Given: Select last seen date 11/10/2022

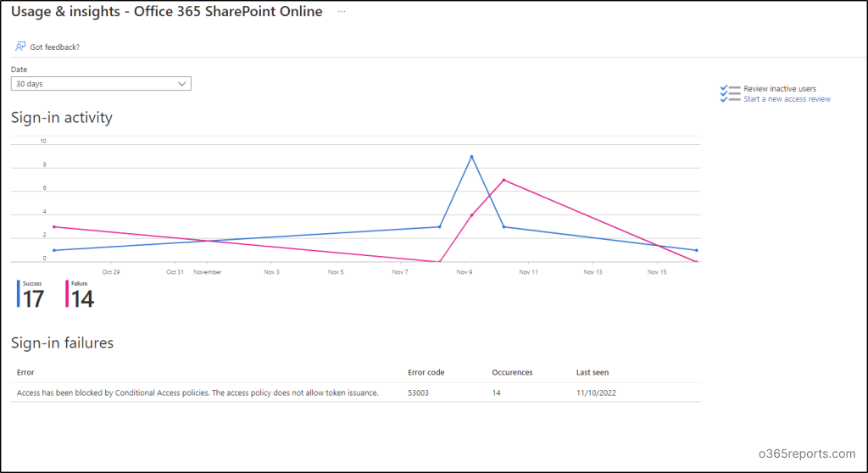Looking at the screenshot, I should [596, 392].
